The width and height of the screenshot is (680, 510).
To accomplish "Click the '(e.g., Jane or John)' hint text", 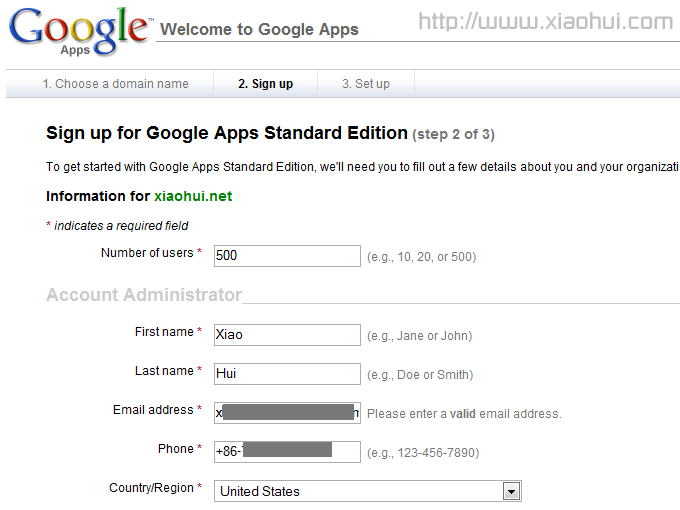I will (419, 336).
